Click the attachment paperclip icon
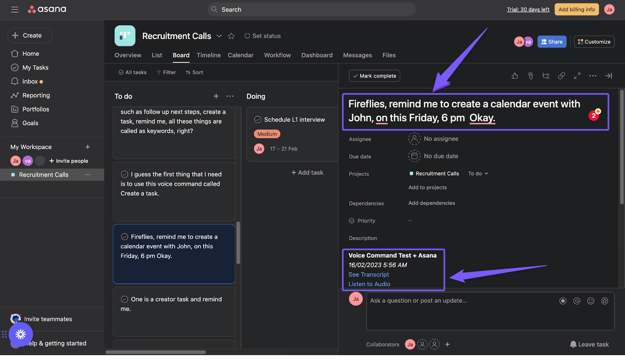The height and width of the screenshot is (364, 625). click(x=530, y=76)
